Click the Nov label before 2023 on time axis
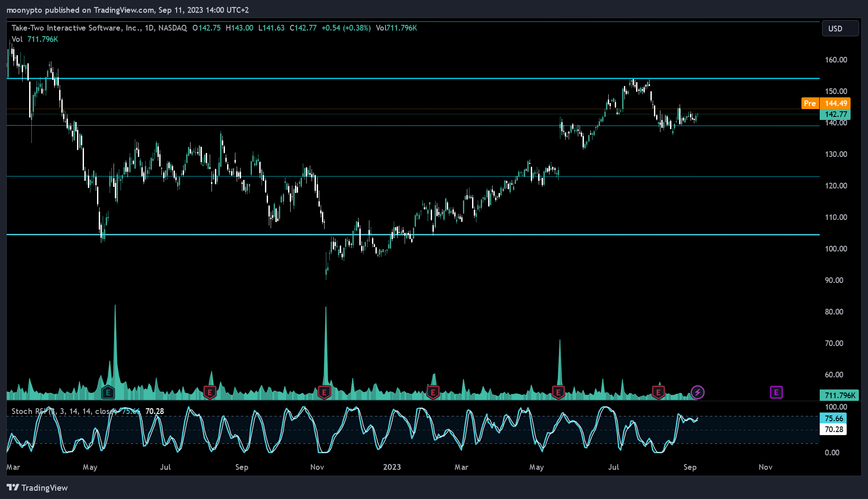Screen dimensions: 868x499 pos(317,467)
